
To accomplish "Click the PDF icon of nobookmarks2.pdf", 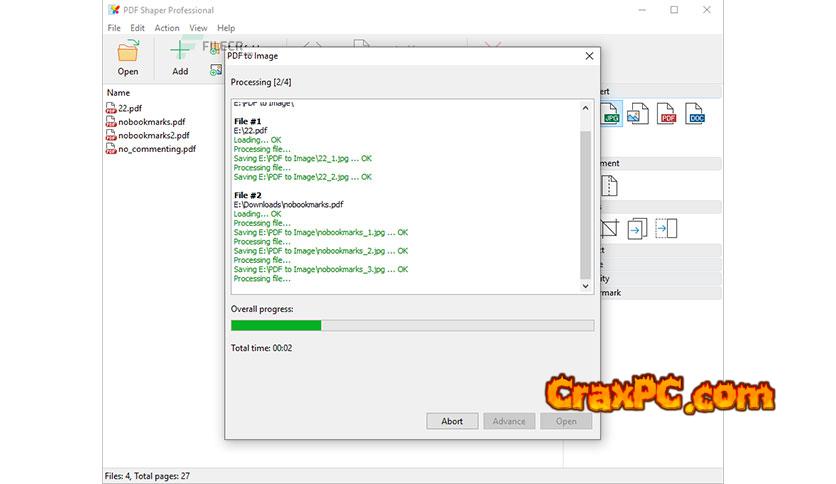I will click(x=111, y=135).
